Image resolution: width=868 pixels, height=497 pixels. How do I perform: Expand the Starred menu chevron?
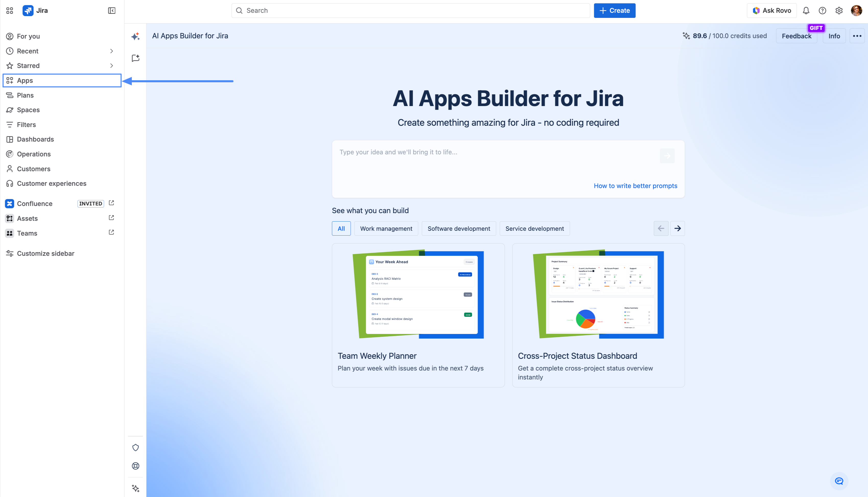click(111, 65)
